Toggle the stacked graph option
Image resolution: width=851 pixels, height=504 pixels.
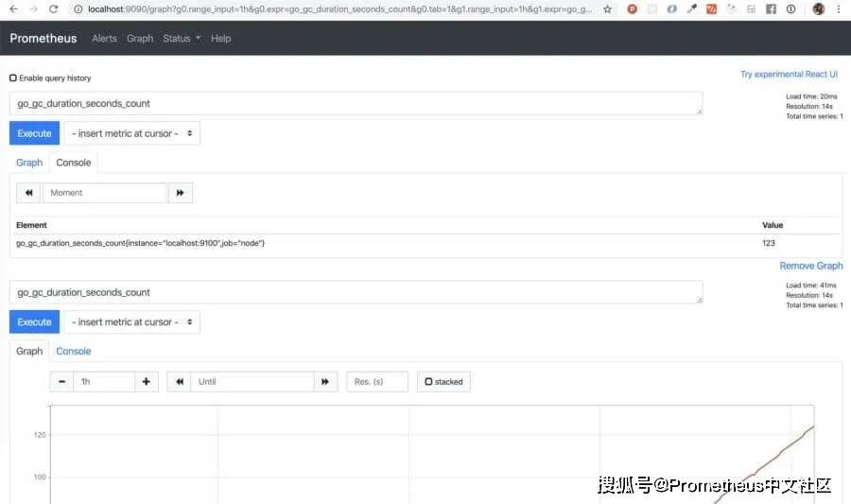[x=443, y=382]
